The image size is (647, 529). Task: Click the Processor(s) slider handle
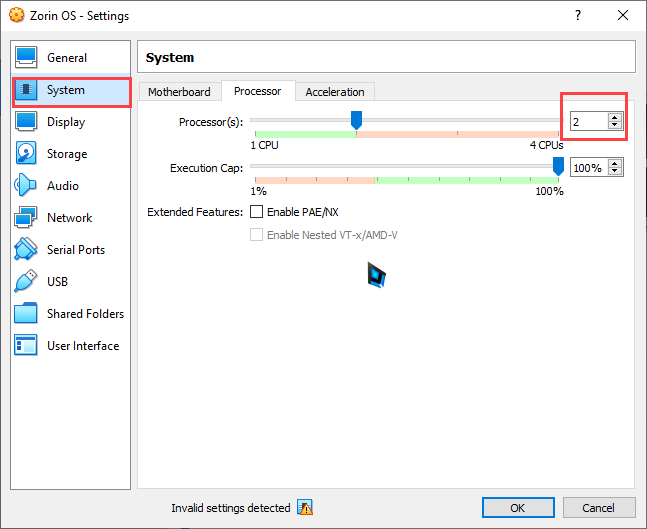pyautogui.click(x=357, y=120)
